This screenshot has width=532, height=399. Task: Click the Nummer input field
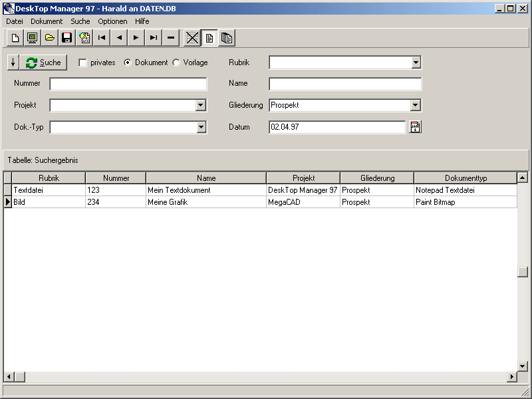click(x=128, y=84)
